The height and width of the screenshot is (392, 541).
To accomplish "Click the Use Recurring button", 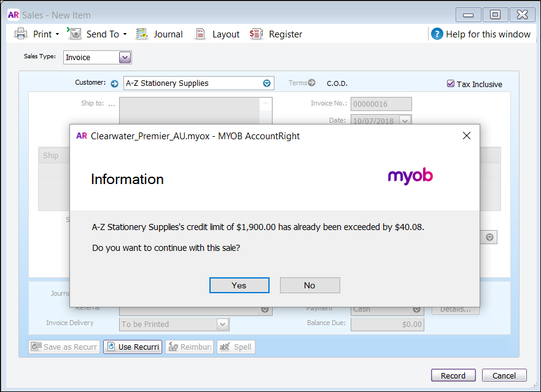I will pos(133,347).
